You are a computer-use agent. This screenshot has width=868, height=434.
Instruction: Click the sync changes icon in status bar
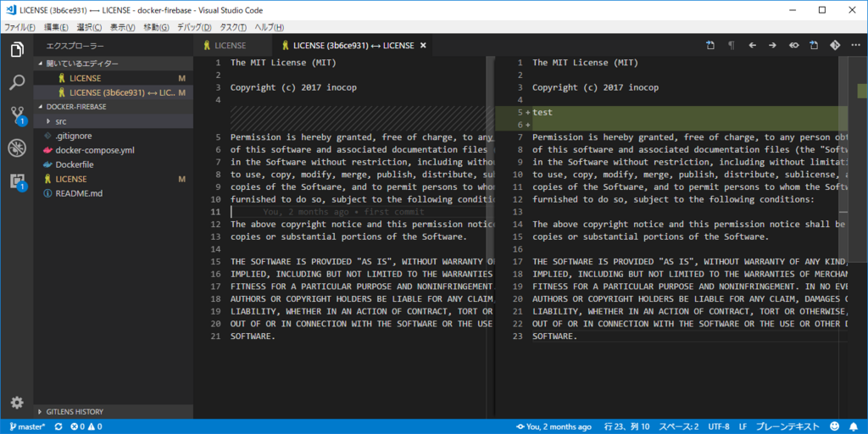58,427
